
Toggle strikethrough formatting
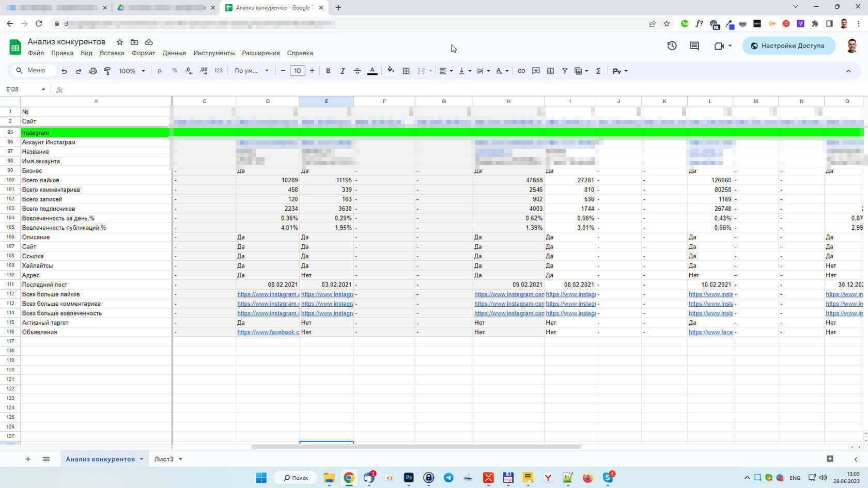pos(357,71)
